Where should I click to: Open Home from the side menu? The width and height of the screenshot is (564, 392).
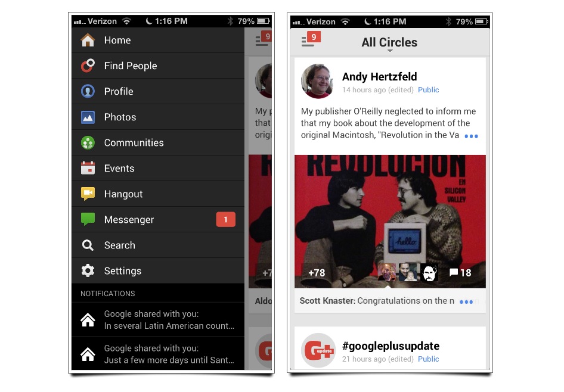coord(158,41)
